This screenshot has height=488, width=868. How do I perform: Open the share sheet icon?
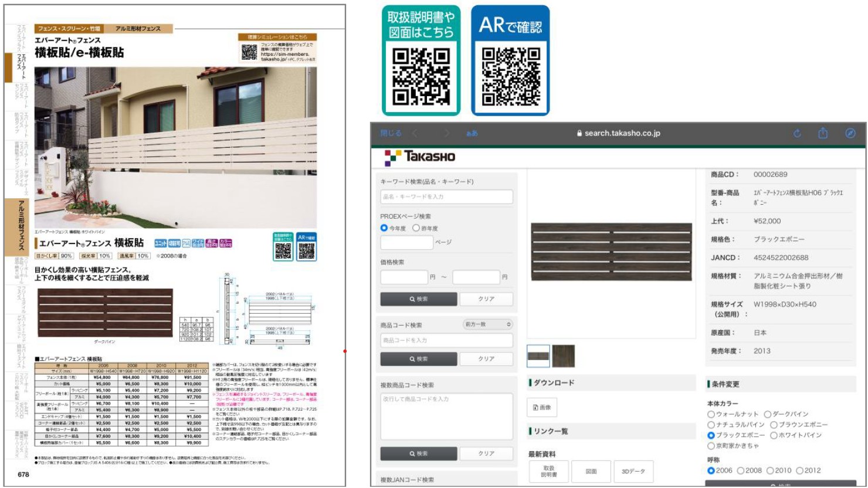823,133
